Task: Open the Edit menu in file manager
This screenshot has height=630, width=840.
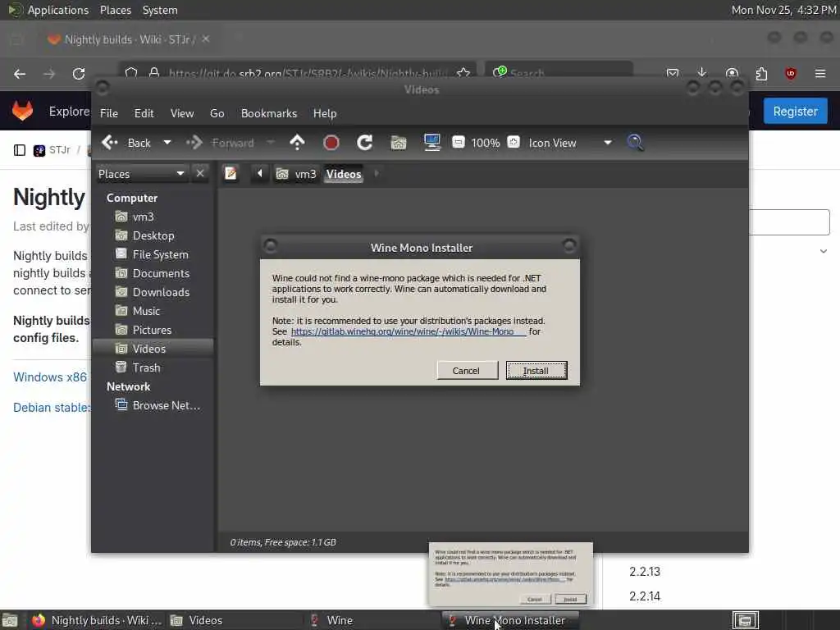Action: click(144, 113)
